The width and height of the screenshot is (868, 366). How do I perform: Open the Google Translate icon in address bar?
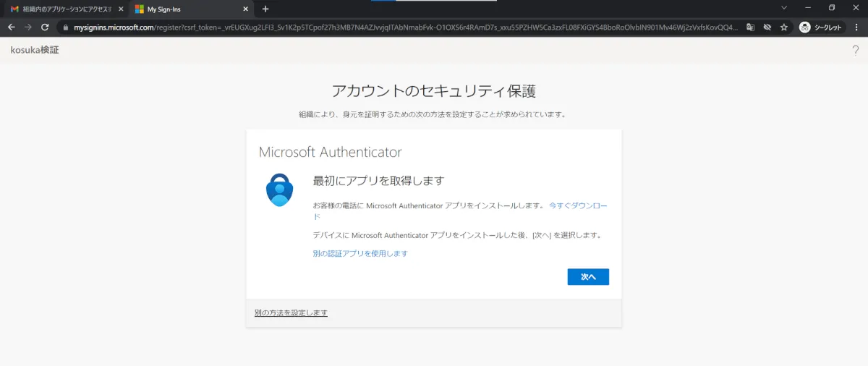[x=750, y=27]
